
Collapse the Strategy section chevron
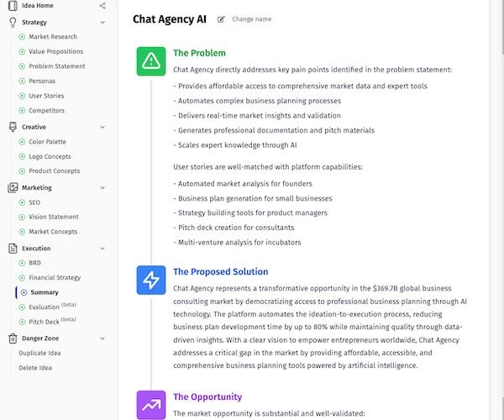[x=102, y=23]
